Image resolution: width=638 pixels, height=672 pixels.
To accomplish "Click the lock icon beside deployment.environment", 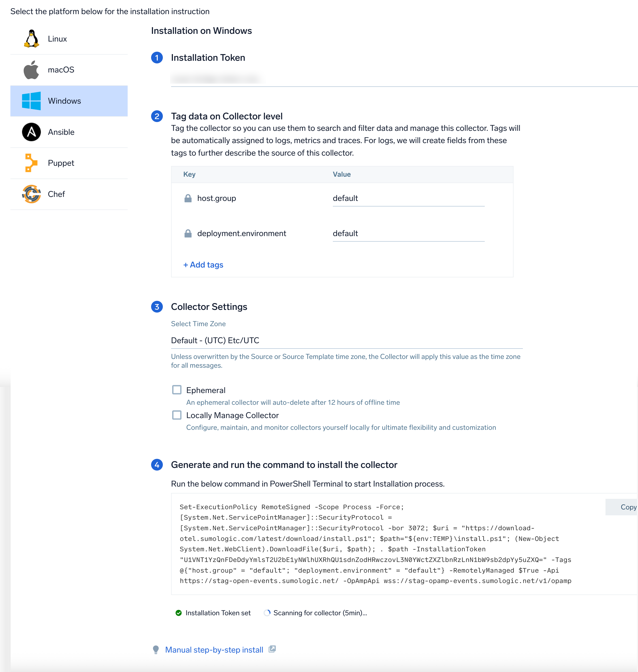I will pos(188,233).
